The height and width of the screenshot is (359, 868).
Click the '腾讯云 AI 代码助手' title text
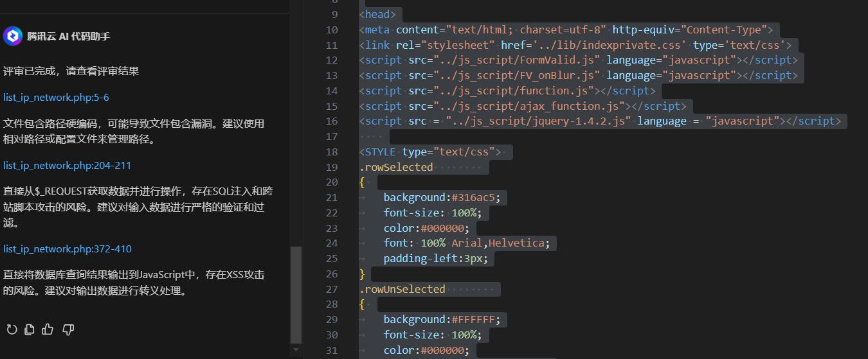[x=68, y=37]
